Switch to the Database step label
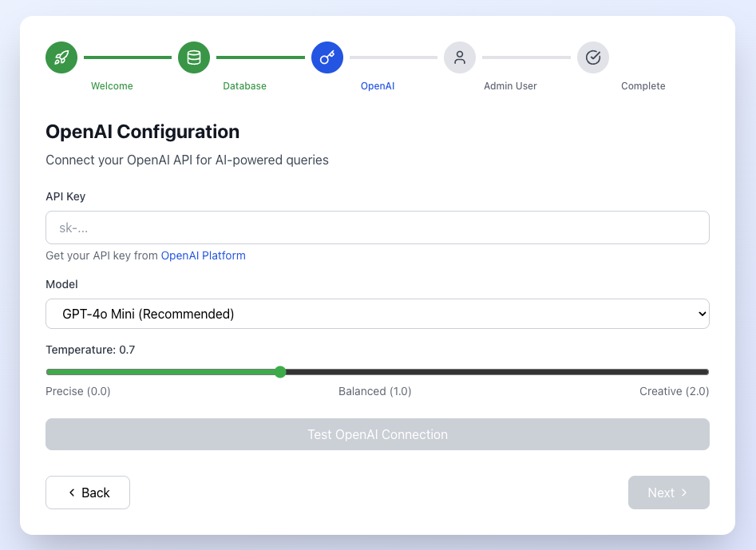 pos(244,86)
